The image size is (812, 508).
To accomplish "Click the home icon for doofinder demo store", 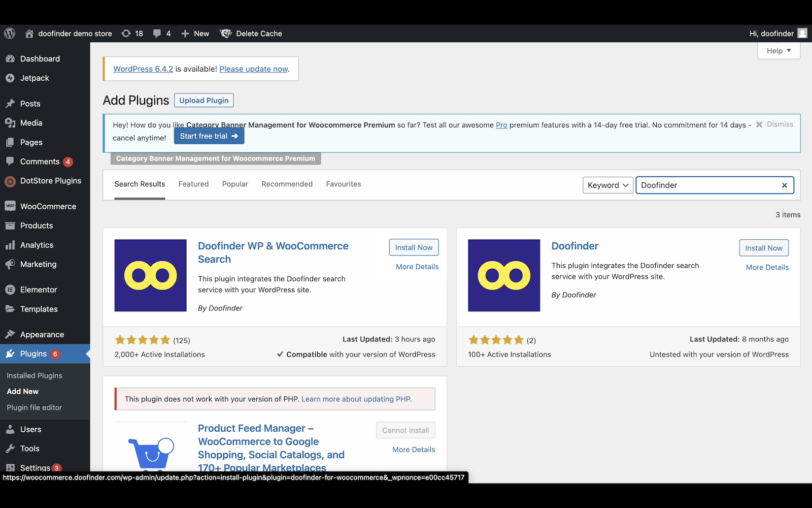I will coord(29,34).
